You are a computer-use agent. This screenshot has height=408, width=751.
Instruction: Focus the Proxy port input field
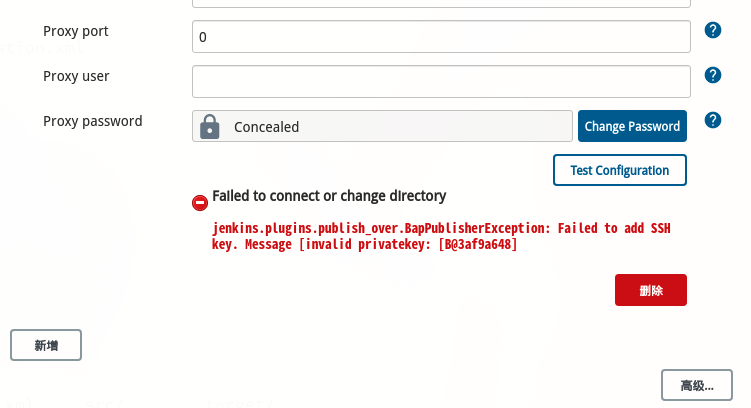point(441,37)
